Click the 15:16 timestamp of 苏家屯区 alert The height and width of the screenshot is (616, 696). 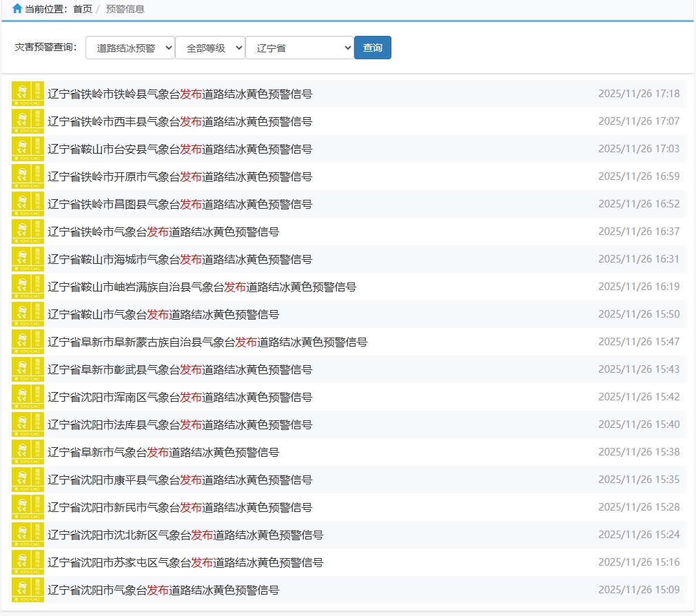[x=638, y=562]
